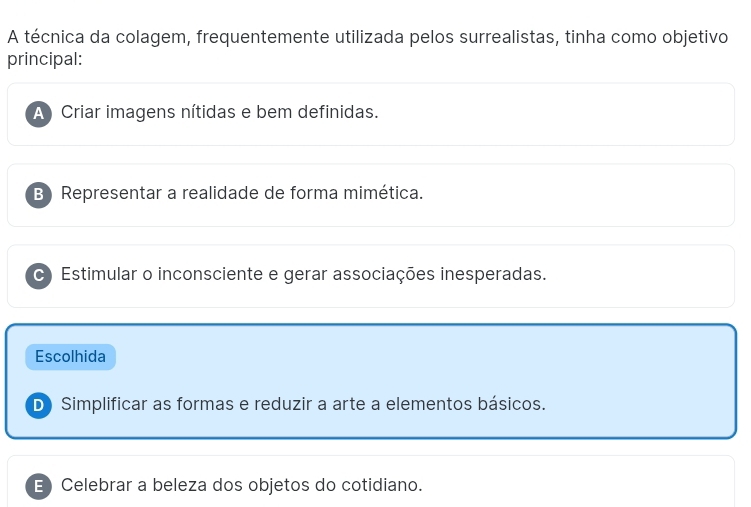Click the word "principal:" in the question
The width and height of the screenshot is (751, 507).
coord(44,60)
